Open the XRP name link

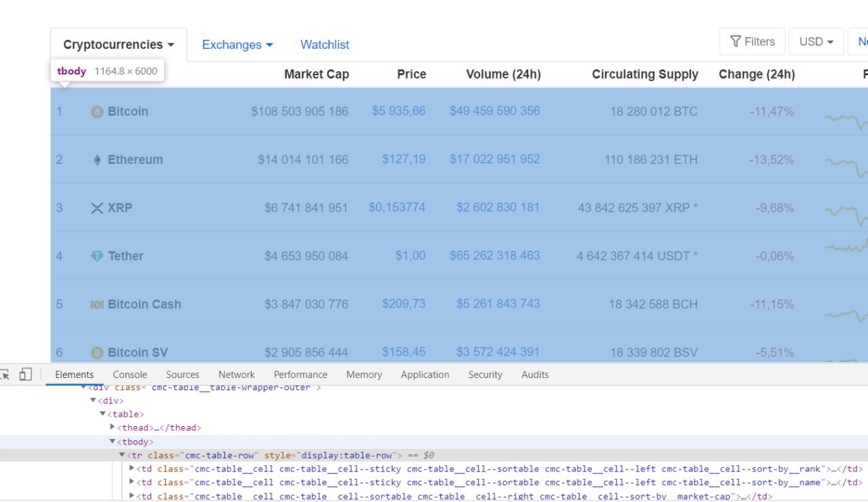pos(120,208)
